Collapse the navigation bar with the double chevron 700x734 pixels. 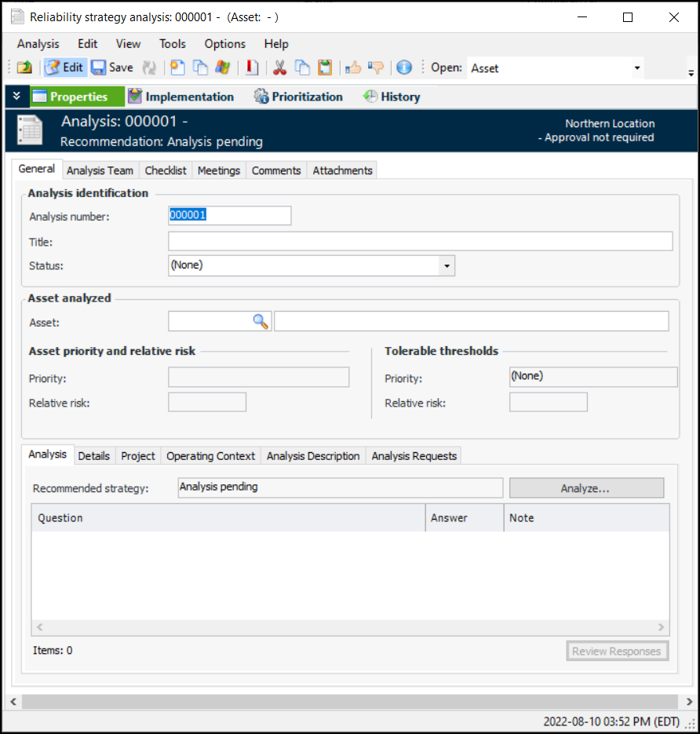[x=16, y=97]
